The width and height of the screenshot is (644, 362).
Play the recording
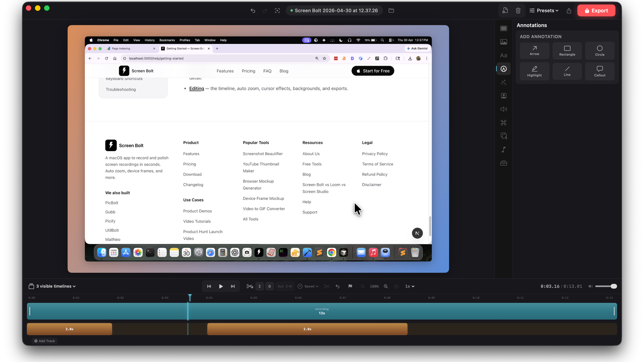click(221, 286)
